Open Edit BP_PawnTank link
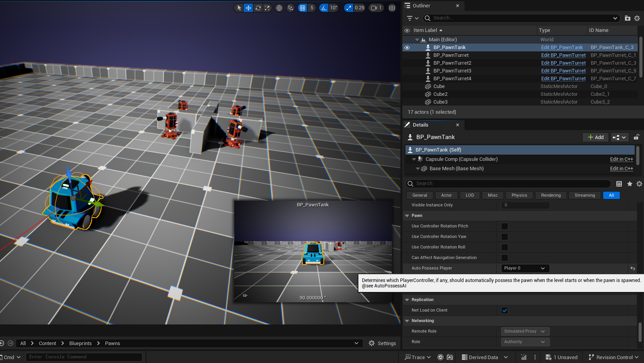 562,48
